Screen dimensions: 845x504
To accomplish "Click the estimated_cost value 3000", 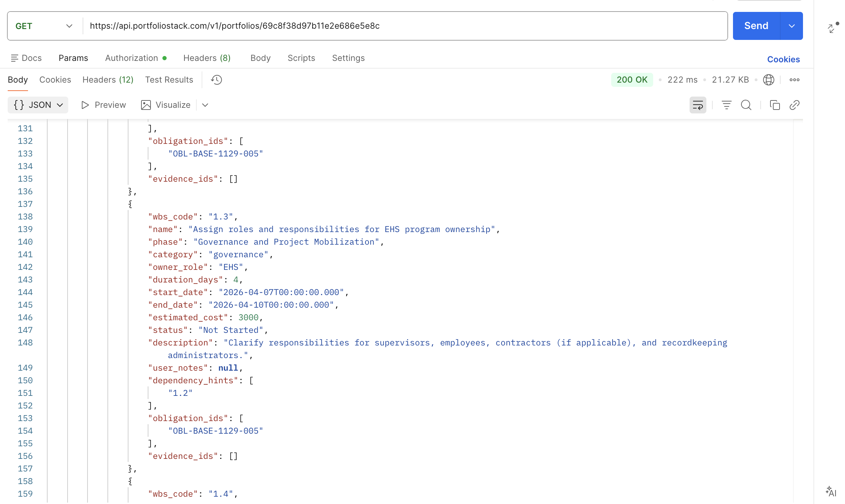I will 249,317.
